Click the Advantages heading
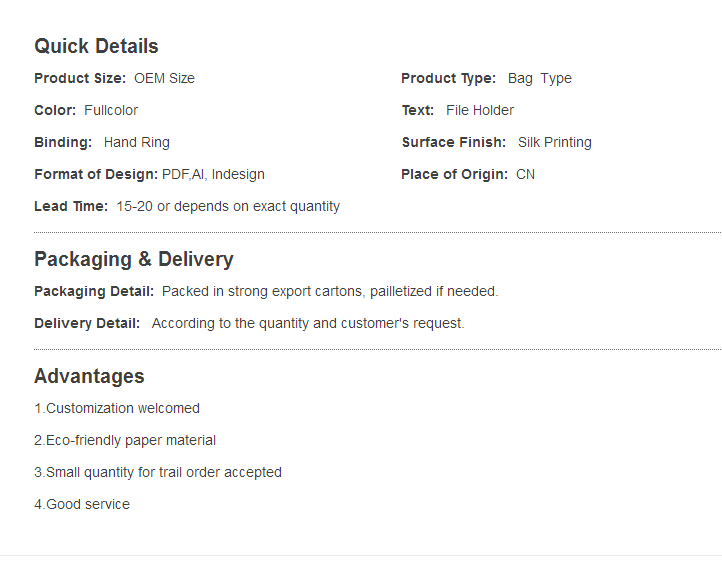The image size is (722, 563). pos(89,376)
